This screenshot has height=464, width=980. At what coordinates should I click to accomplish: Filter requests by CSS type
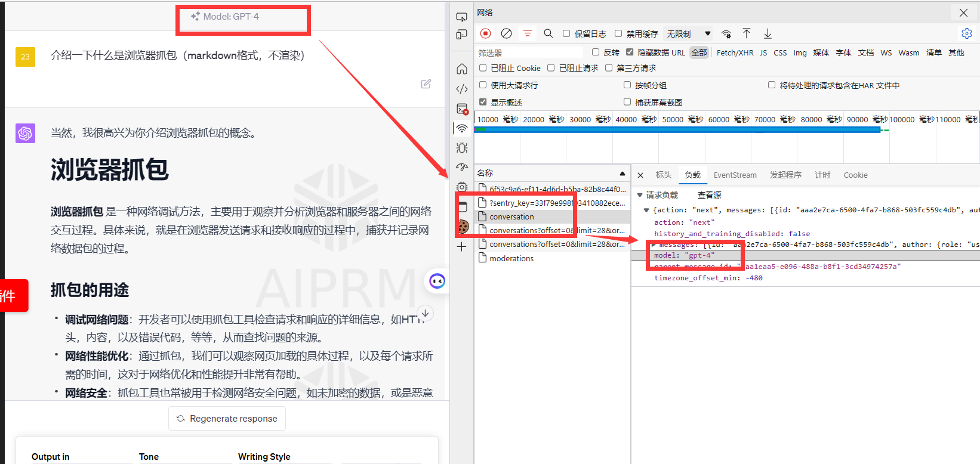(x=780, y=52)
